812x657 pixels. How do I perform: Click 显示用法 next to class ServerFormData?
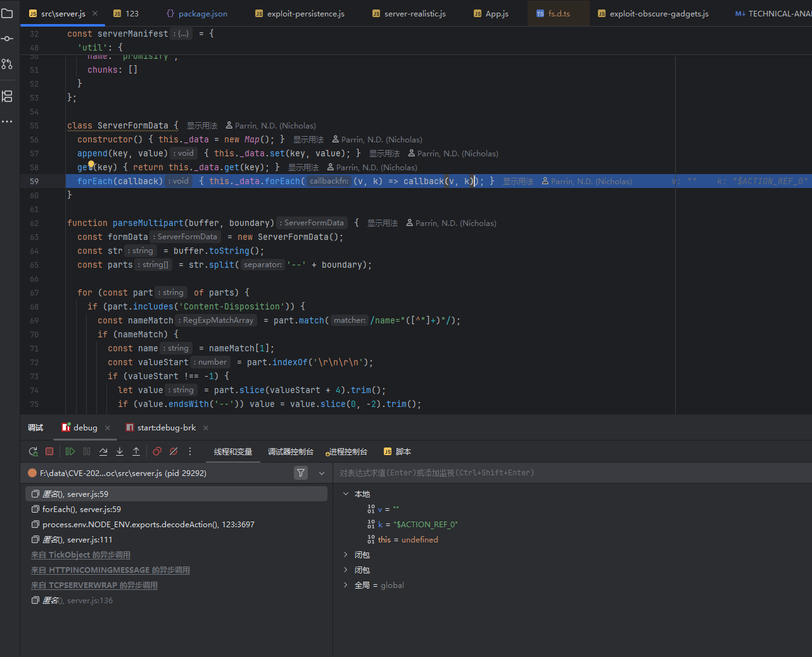coord(202,125)
